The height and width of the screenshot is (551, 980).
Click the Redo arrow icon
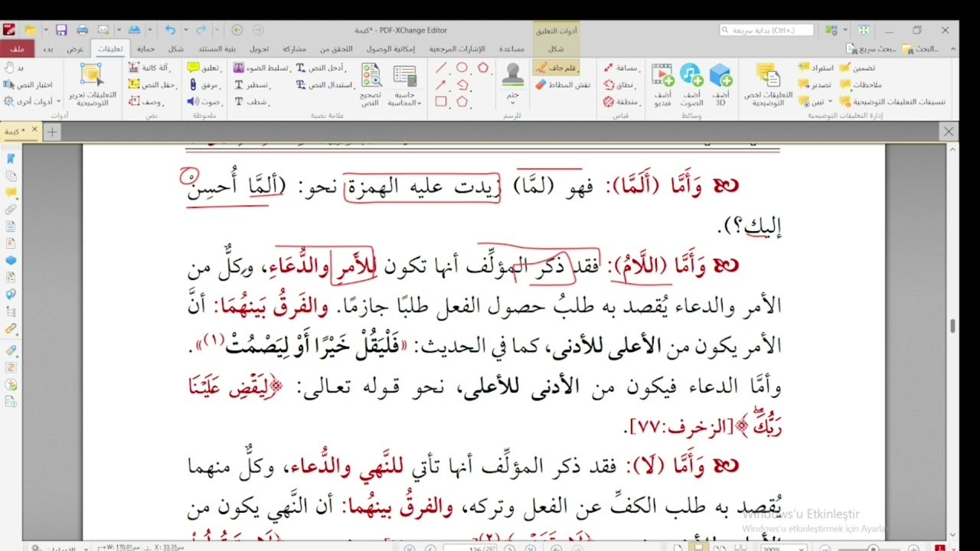pyautogui.click(x=201, y=30)
